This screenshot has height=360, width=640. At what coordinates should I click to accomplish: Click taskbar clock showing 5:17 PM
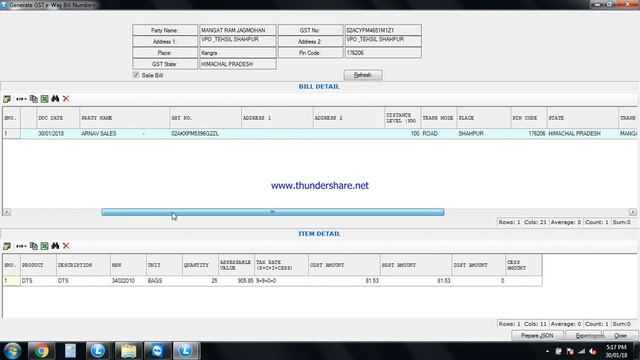(x=616, y=351)
